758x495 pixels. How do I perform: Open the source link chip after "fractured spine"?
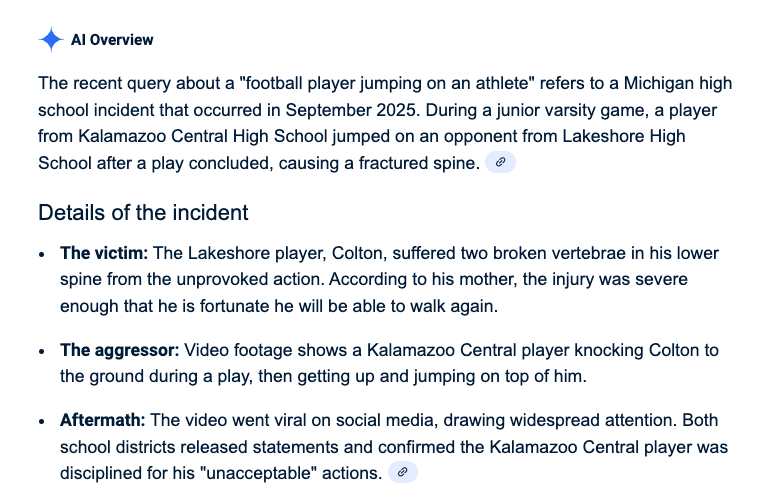coord(500,162)
